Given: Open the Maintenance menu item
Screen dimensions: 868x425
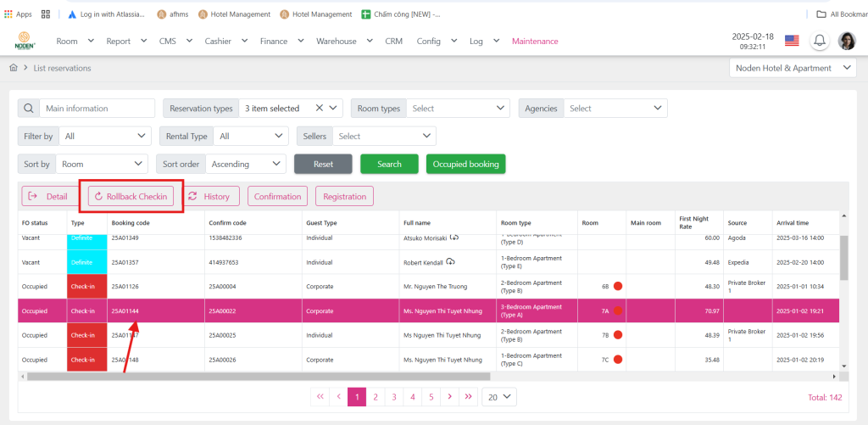Looking at the screenshot, I should coord(535,41).
